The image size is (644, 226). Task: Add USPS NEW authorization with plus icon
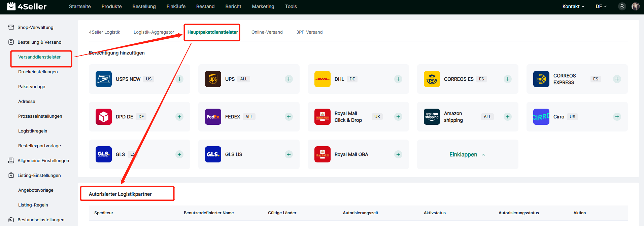point(179,79)
